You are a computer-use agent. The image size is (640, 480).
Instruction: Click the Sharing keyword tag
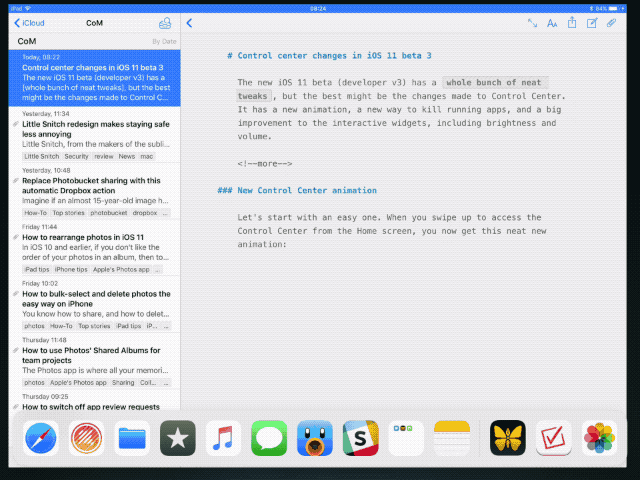pos(123,382)
